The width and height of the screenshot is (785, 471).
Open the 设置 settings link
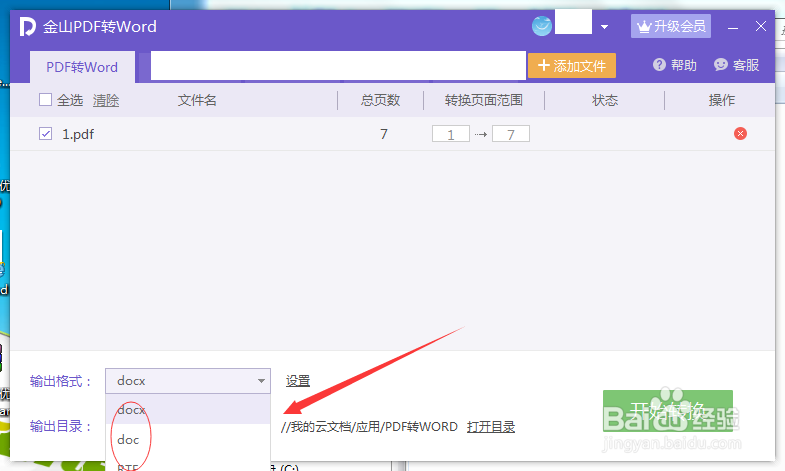click(298, 381)
